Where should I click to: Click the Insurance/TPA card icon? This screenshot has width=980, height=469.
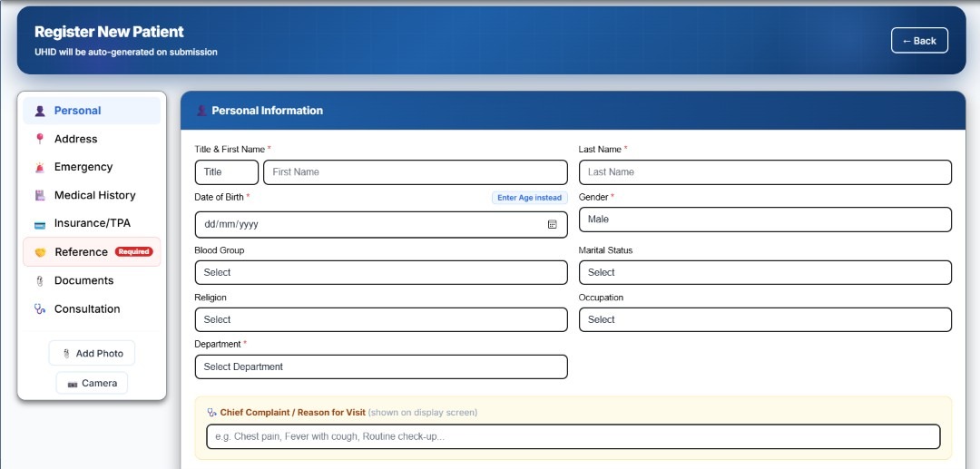(x=40, y=224)
